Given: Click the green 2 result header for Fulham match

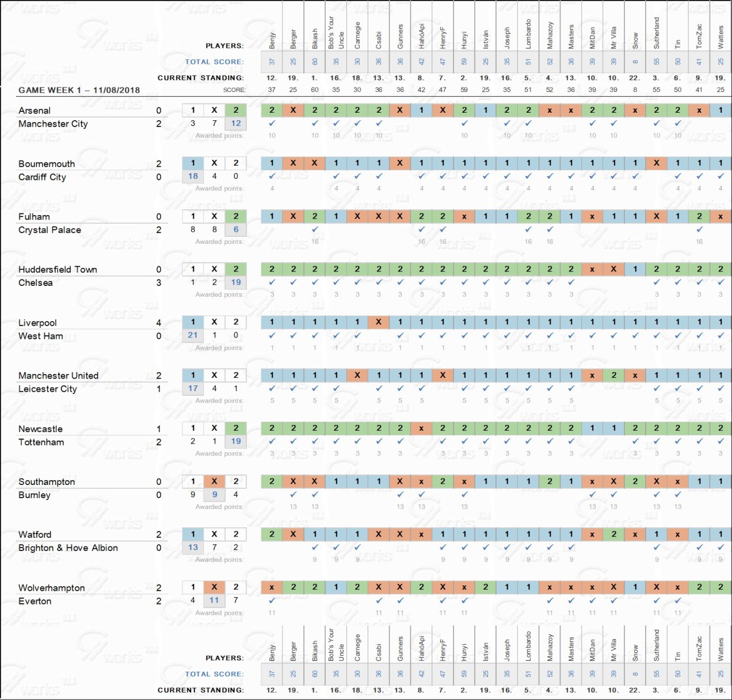Looking at the screenshot, I should click(x=236, y=216).
